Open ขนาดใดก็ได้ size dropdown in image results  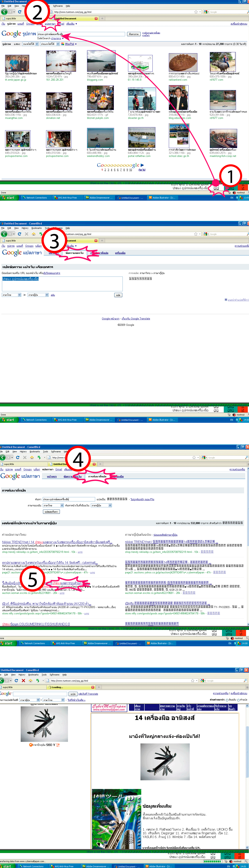[30, 44]
